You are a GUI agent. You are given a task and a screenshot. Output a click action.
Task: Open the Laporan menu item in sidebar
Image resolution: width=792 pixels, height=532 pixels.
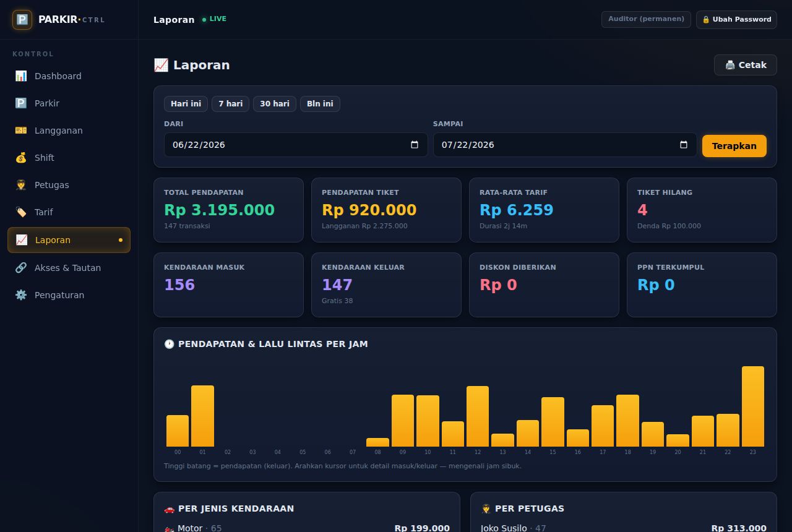pyautogui.click(x=69, y=240)
